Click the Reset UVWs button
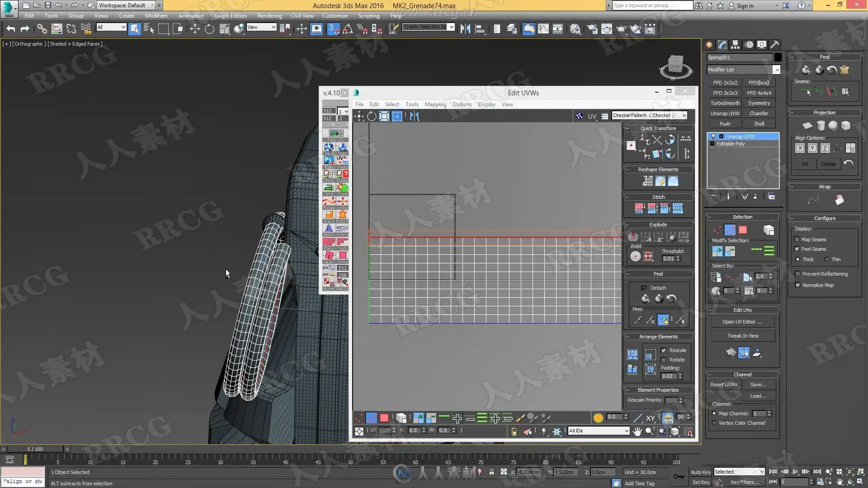The image size is (868, 488). [x=724, y=385]
